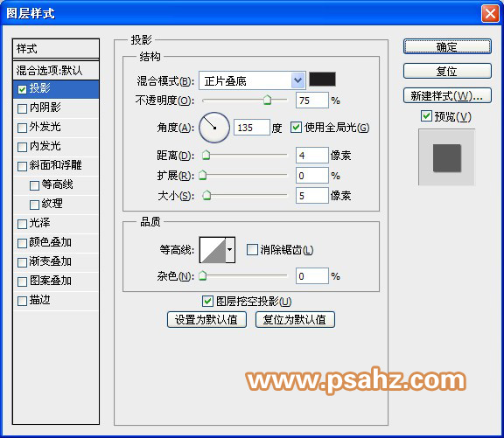The image size is (504, 438).
Task: Enable the 光泽 checkbox
Action: click(x=22, y=224)
